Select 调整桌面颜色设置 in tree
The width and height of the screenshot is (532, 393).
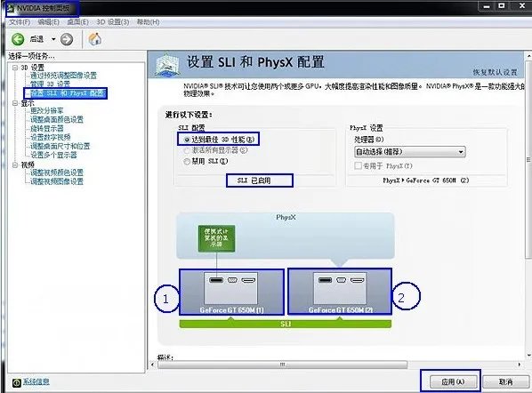pos(57,119)
